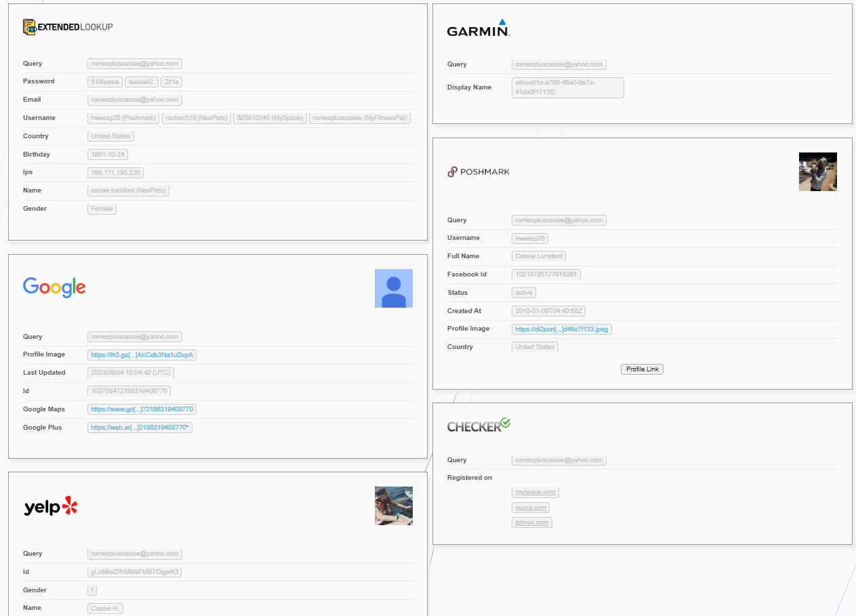
Task: Select the Google Query email value
Action: coord(135,337)
